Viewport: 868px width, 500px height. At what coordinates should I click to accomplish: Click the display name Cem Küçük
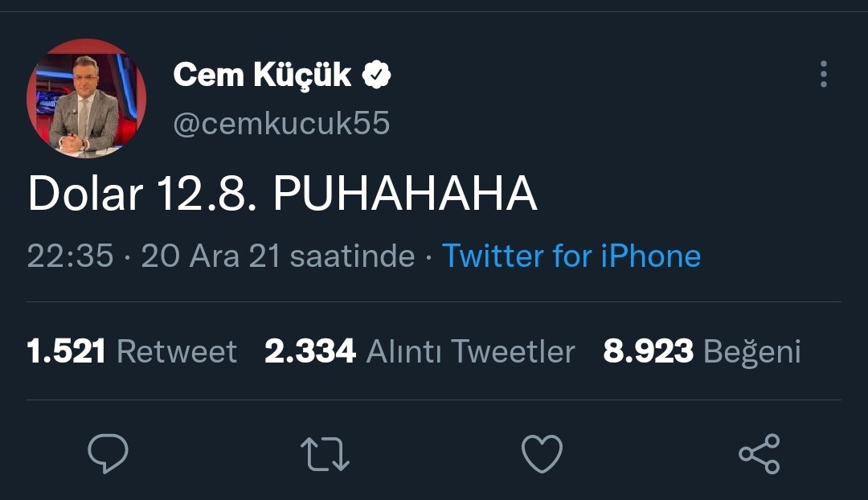tap(262, 76)
